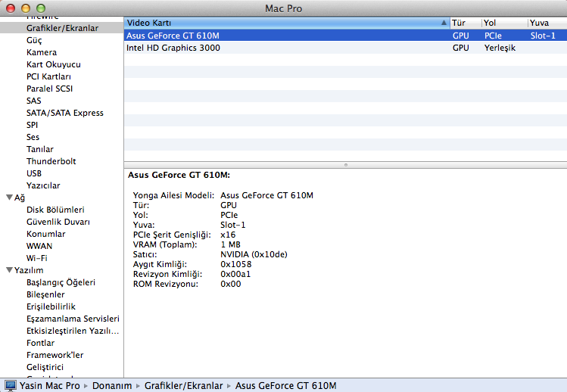Open Erişilebilirlik category
This screenshot has height=392, width=567.
[x=51, y=306]
